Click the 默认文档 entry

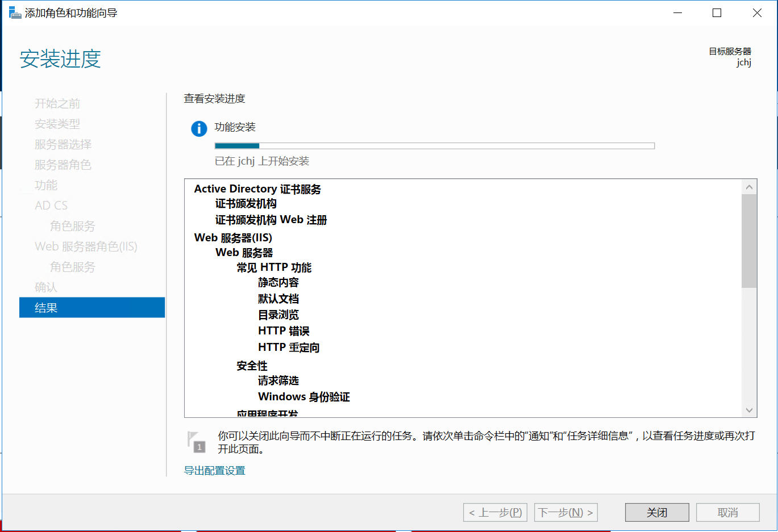tap(278, 299)
